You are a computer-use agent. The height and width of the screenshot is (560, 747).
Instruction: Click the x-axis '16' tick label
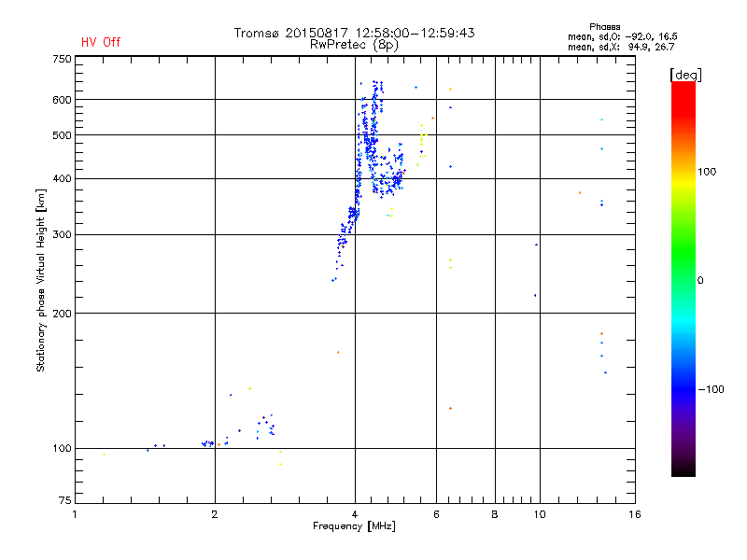coord(635,514)
